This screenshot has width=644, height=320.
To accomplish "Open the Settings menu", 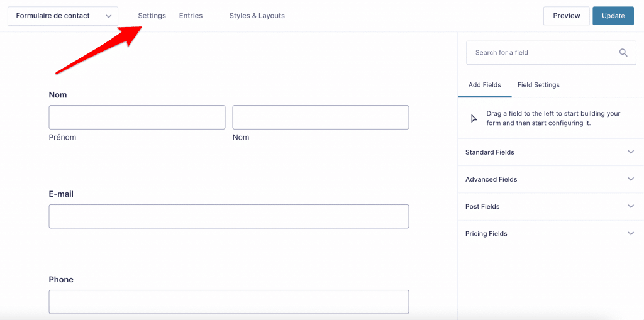I will pos(152,16).
